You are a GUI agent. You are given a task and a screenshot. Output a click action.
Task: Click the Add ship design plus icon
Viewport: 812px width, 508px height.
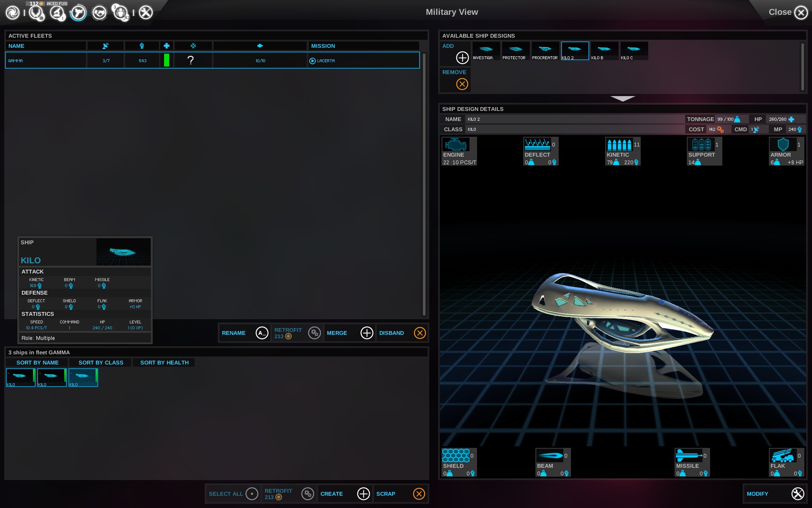pyautogui.click(x=462, y=57)
